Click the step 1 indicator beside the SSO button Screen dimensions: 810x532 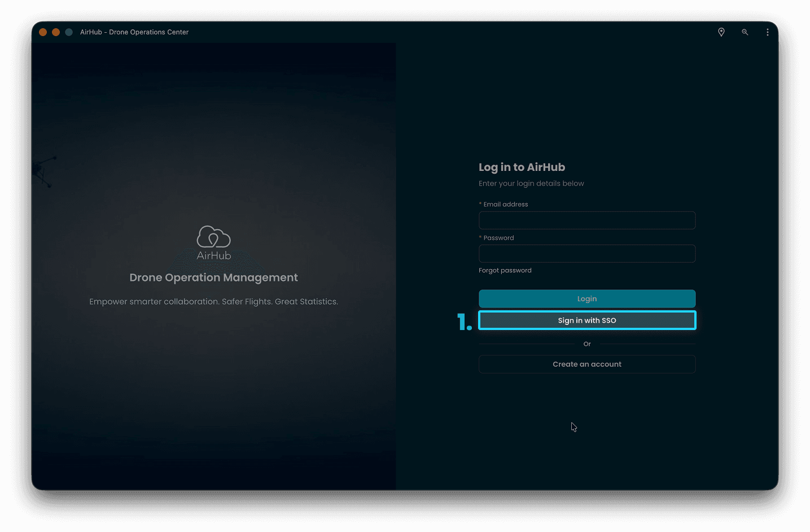465,321
